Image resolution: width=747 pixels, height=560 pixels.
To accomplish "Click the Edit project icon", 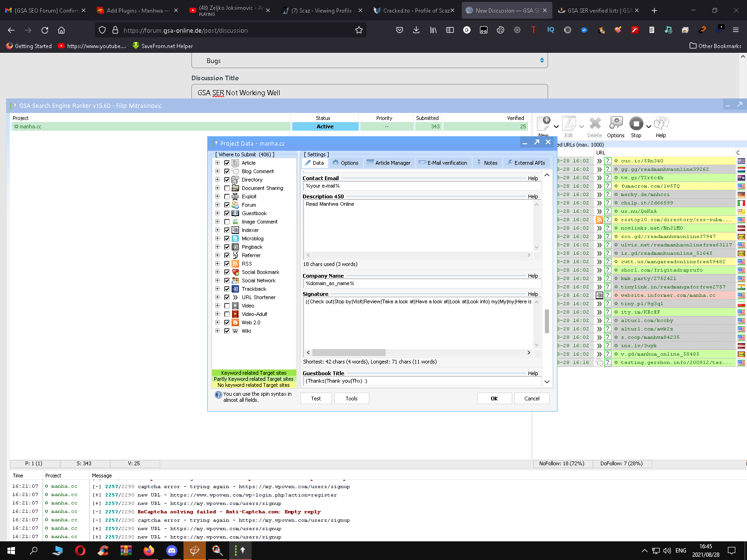I will (569, 124).
